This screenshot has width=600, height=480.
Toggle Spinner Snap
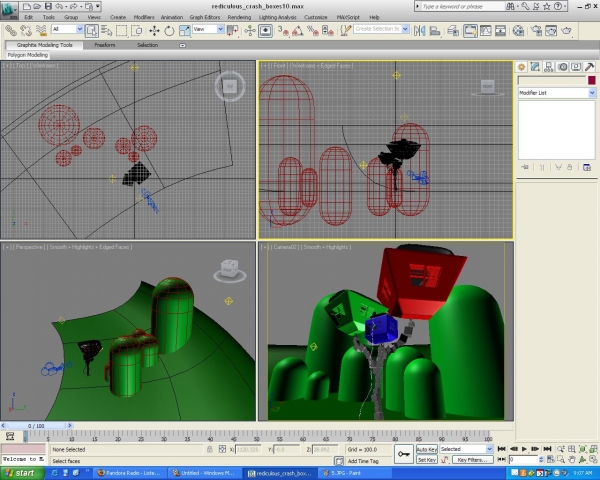tap(328, 30)
